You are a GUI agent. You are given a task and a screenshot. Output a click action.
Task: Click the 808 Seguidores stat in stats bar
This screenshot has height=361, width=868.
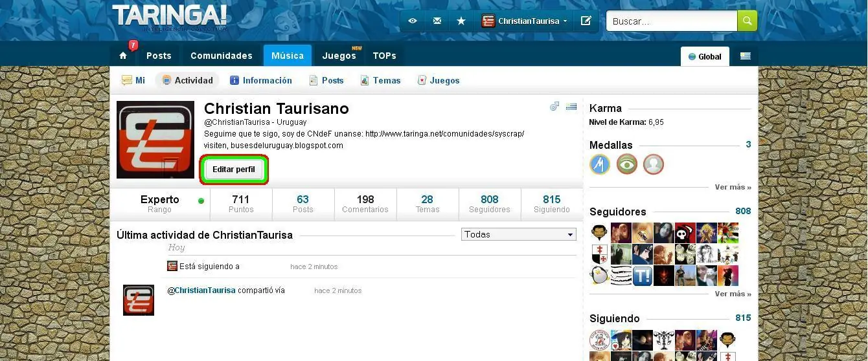click(490, 204)
